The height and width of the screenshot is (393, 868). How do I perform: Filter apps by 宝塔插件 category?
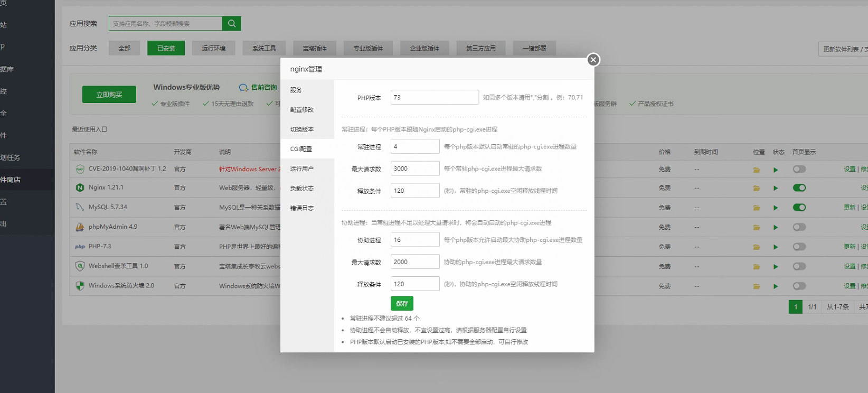pos(315,48)
